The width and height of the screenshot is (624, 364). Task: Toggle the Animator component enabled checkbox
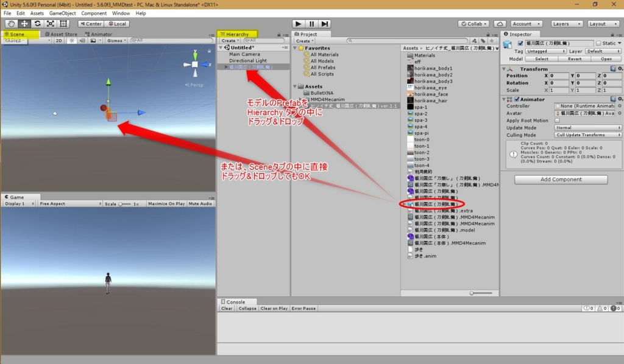click(x=517, y=99)
